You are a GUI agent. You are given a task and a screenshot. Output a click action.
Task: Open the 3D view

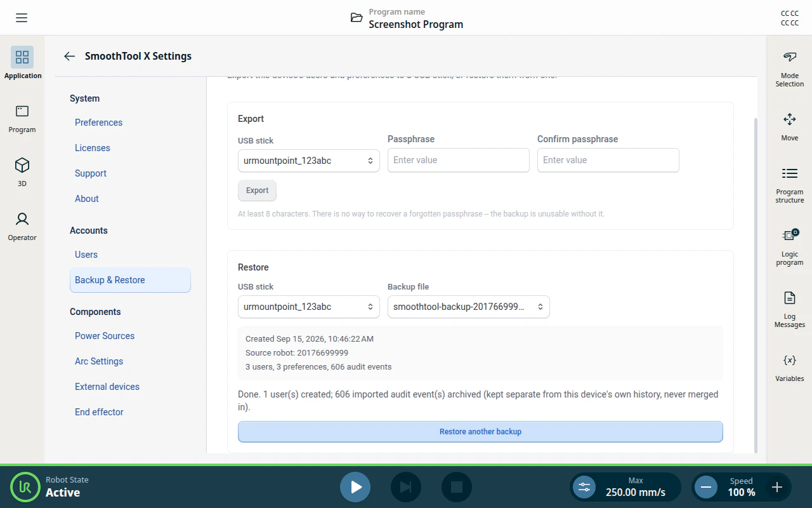click(x=22, y=172)
